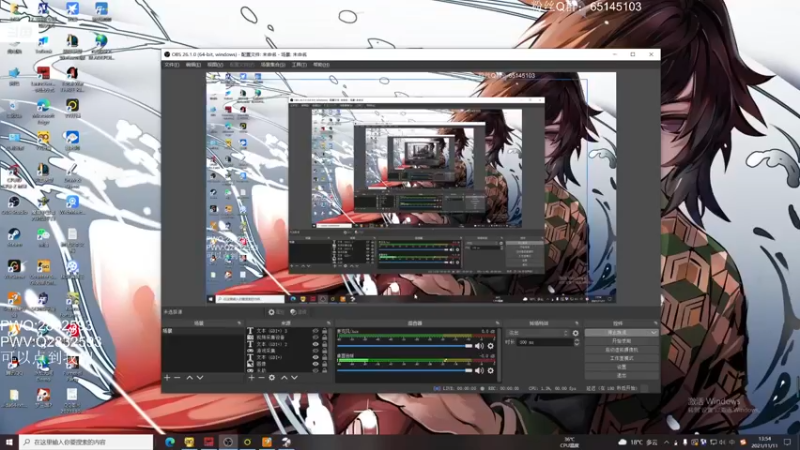Lock the source 视频采集设备
Image resolution: width=800 pixels, height=450 pixels.
pos(324,338)
